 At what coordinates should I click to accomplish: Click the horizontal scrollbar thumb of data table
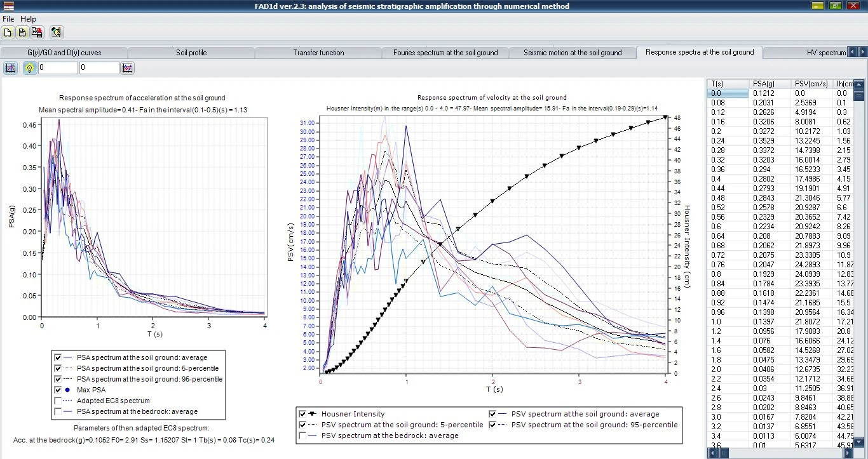pyautogui.click(x=724, y=453)
